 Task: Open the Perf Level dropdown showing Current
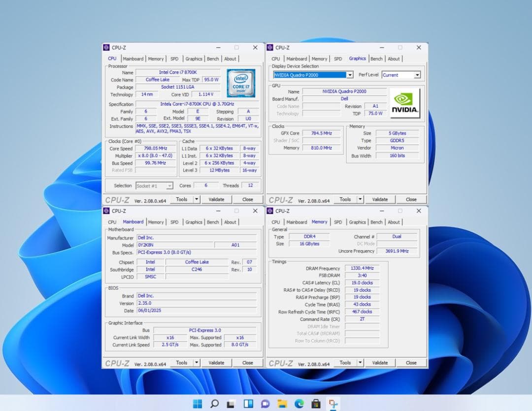point(417,74)
